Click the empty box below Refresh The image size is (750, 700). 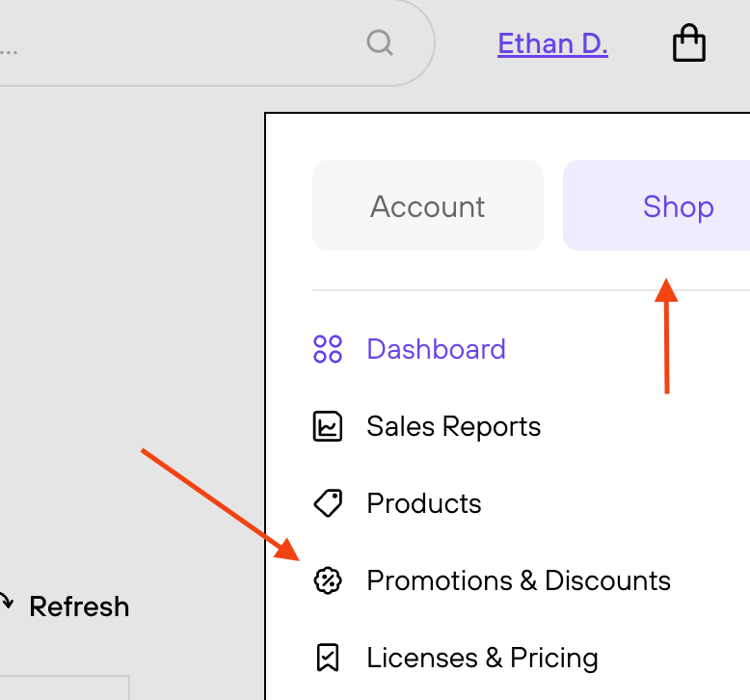pyautogui.click(x=65, y=687)
